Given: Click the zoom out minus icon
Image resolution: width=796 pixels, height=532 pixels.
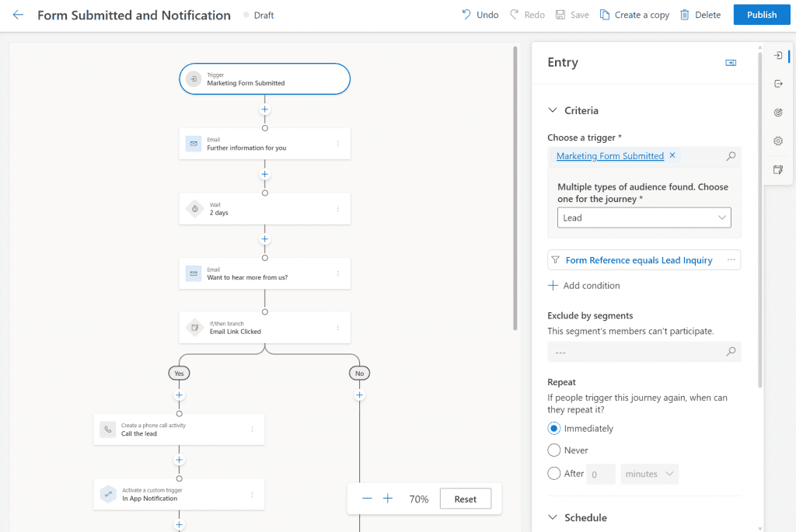Looking at the screenshot, I should [367, 499].
